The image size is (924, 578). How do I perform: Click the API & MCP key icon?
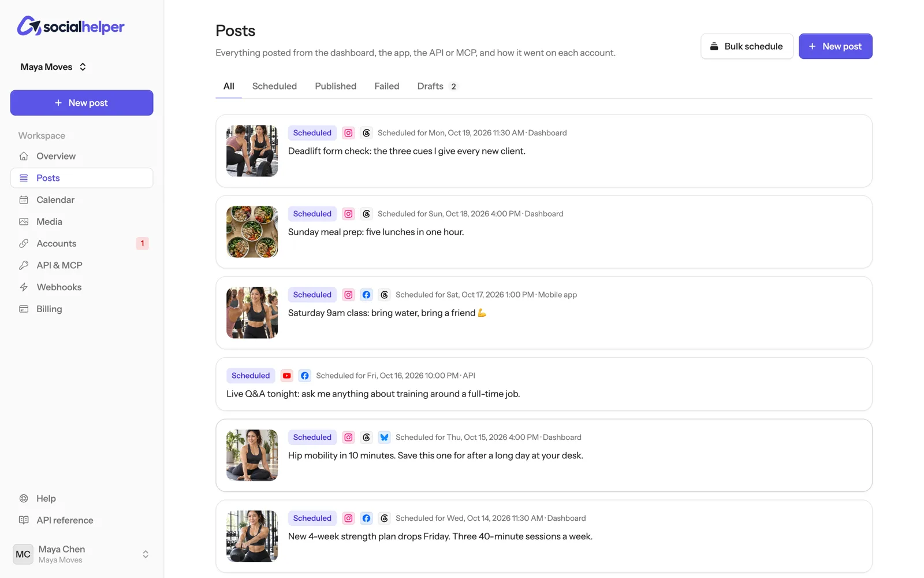(x=24, y=265)
